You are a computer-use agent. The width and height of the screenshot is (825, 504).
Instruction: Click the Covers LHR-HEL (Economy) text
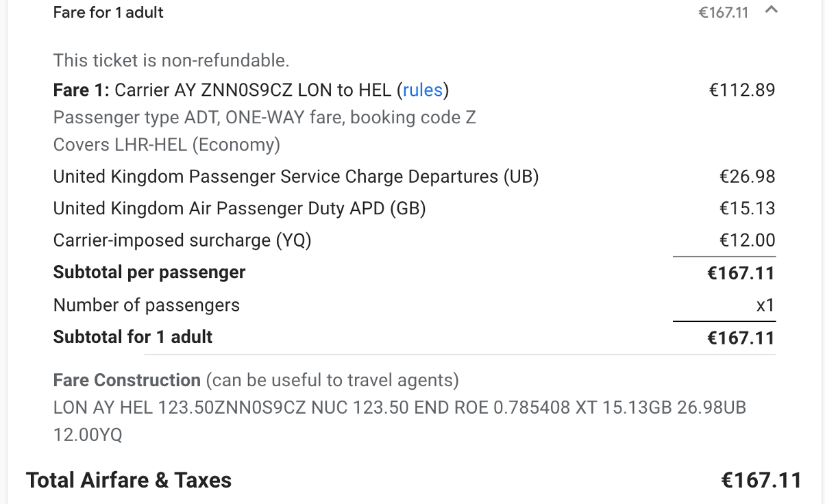click(167, 145)
